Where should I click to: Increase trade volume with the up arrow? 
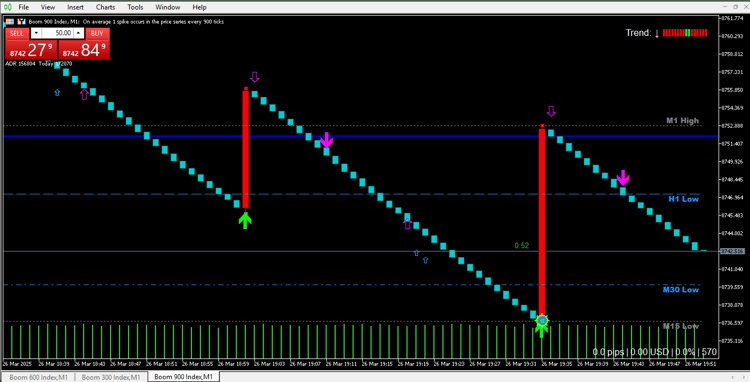click(79, 33)
